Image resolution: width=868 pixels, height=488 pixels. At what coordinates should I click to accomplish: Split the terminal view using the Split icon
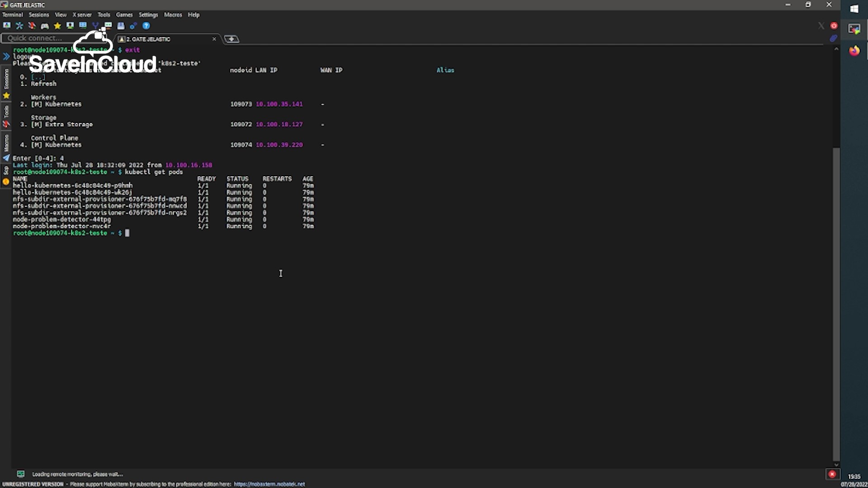tap(83, 26)
